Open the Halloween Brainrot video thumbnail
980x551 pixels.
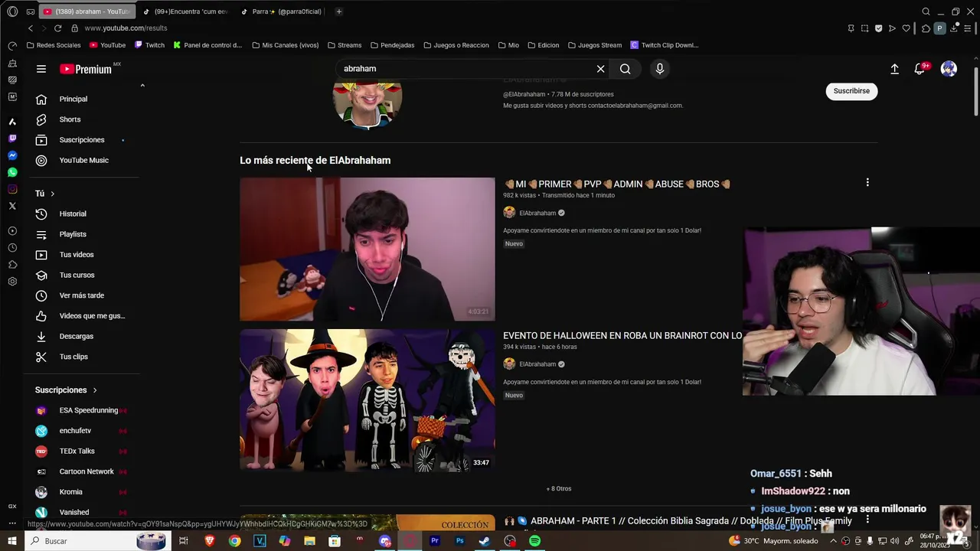(x=367, y=400)
